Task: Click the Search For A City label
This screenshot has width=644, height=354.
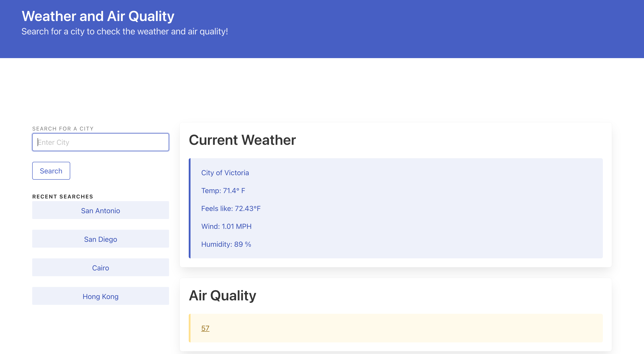Action: 63,129
